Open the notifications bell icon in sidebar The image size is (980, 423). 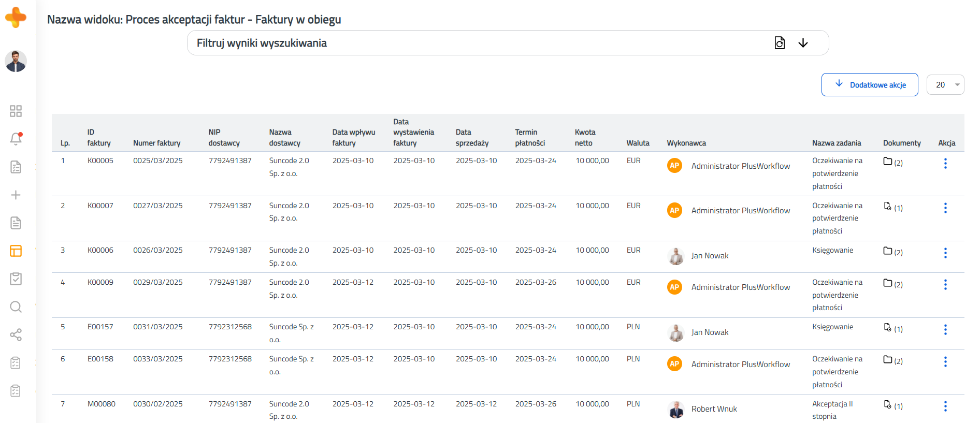(x=16, y=139)
